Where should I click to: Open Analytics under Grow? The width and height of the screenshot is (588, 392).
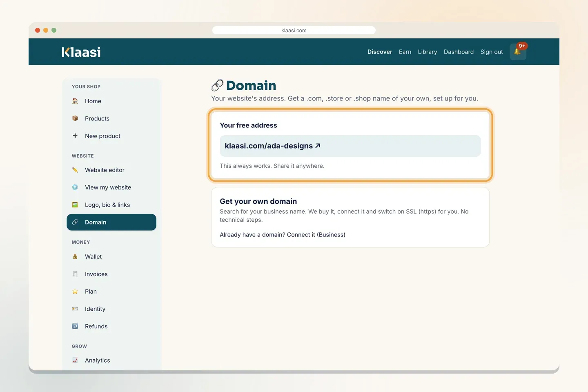111,360
